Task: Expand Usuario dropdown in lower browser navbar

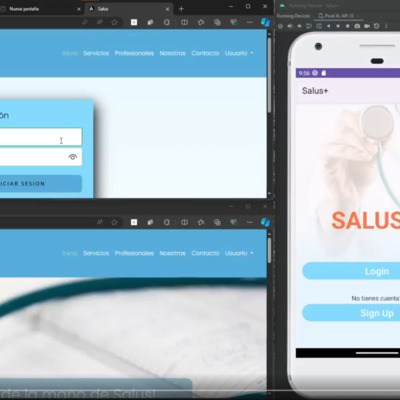Action: pos(239,253)
